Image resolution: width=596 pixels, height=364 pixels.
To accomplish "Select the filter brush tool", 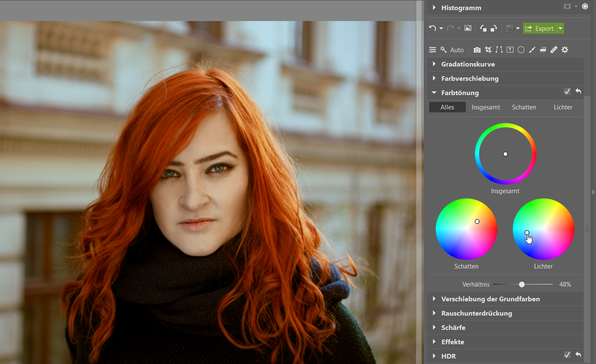I will click(532, 50).
